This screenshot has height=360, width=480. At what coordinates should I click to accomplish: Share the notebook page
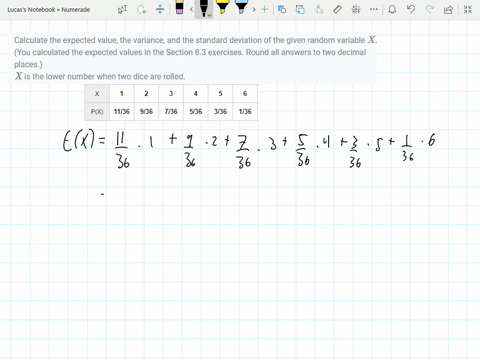448,9
